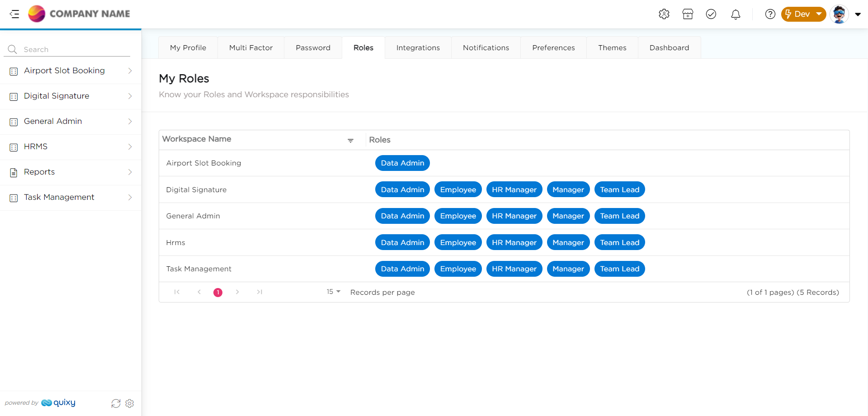The image size is (868, 416).
Task: Open the Dev environment dropdown
Action: tap(803, 14)
